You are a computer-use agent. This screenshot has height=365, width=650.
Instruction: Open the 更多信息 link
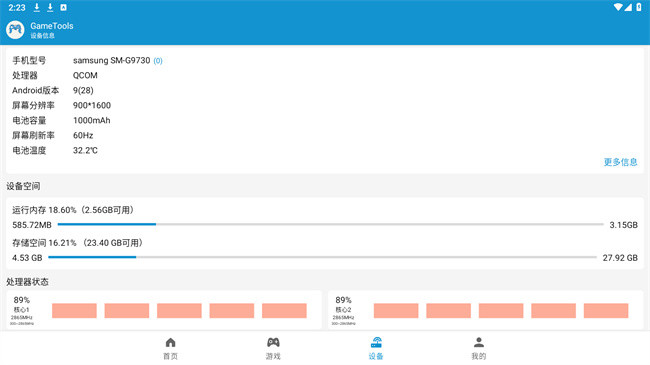(620, 162)
